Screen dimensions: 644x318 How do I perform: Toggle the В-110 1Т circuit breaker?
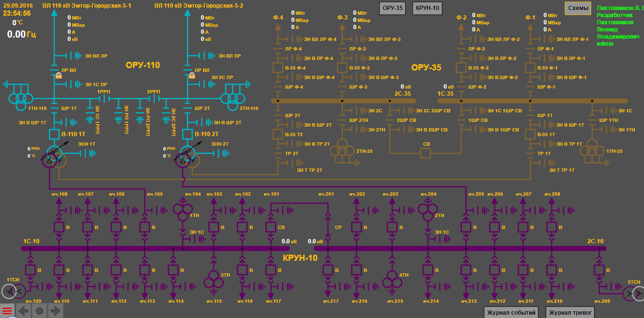(54, 135)
